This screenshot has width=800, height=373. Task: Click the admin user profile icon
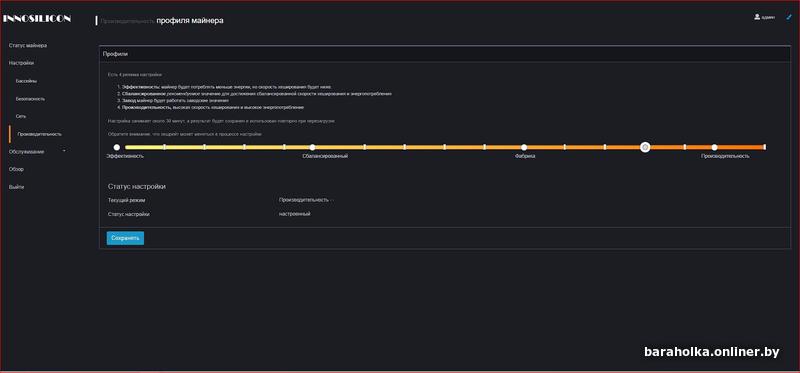pyautogui.click(x=757, y=17)
